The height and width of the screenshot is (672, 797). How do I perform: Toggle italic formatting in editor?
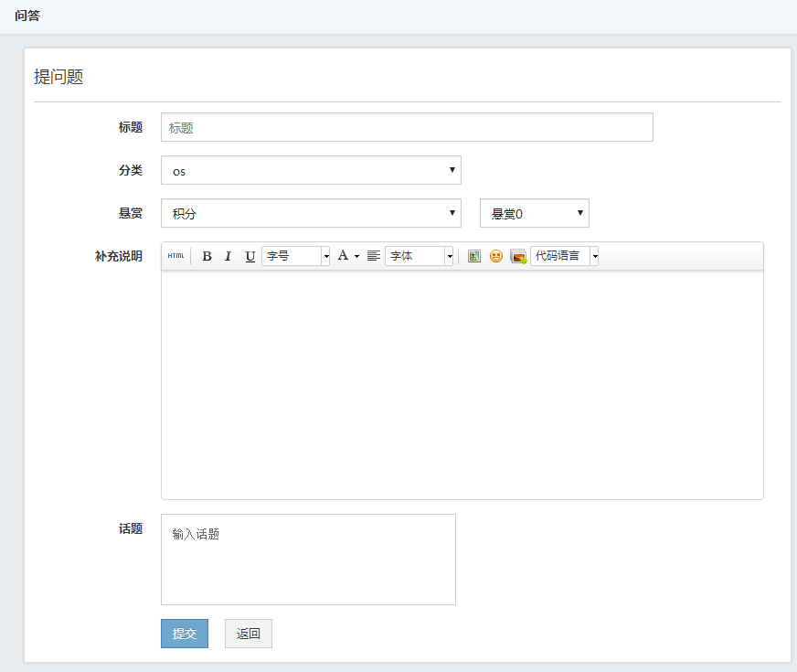[x=228, y=256]
